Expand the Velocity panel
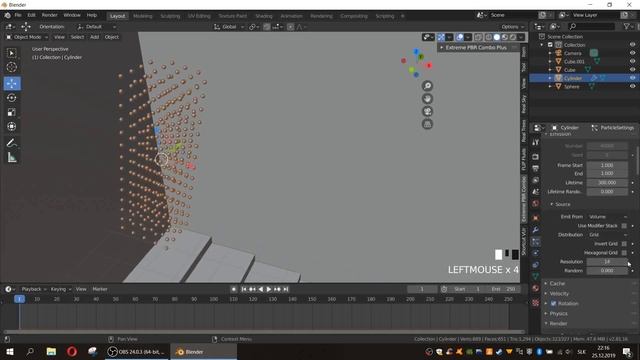The width and height of the screenshot is (640, 360). 559,293
